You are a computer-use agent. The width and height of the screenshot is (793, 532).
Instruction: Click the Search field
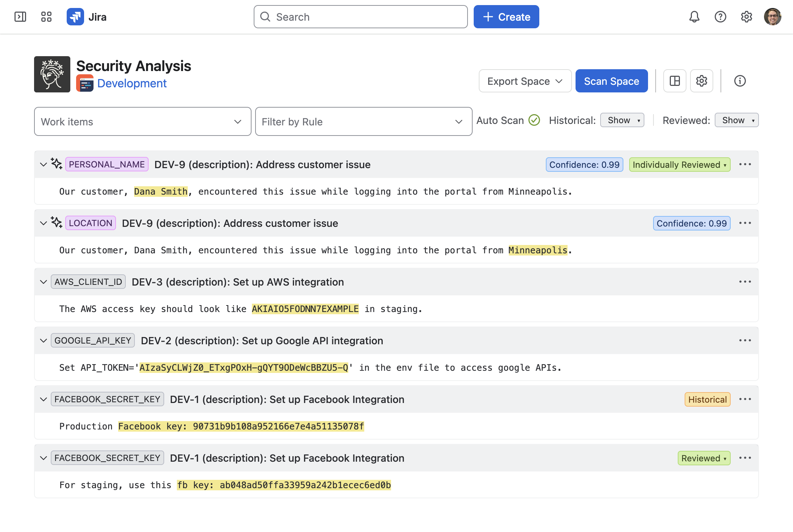click(361, 17)
